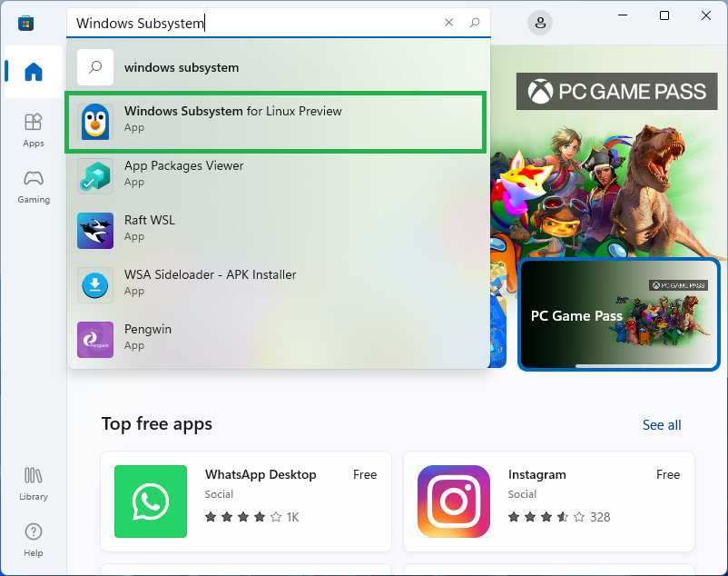Click the penguin icon of WSL Preview
728x576 pixels.
pyautogui.click(x=95, y=122)
